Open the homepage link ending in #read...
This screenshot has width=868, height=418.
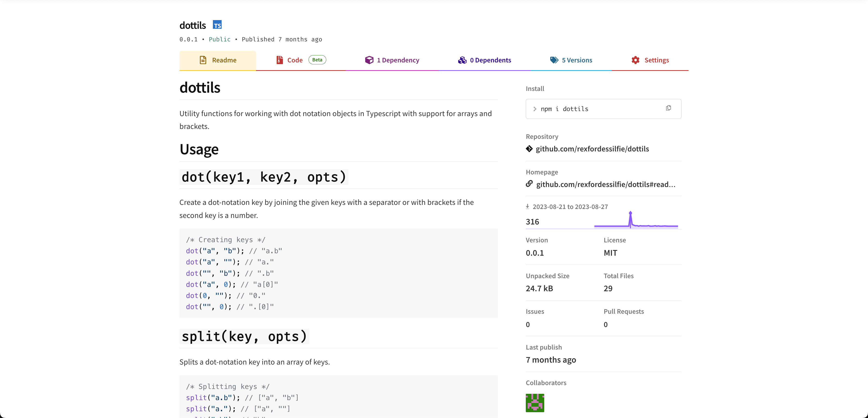tap(606, 184)
